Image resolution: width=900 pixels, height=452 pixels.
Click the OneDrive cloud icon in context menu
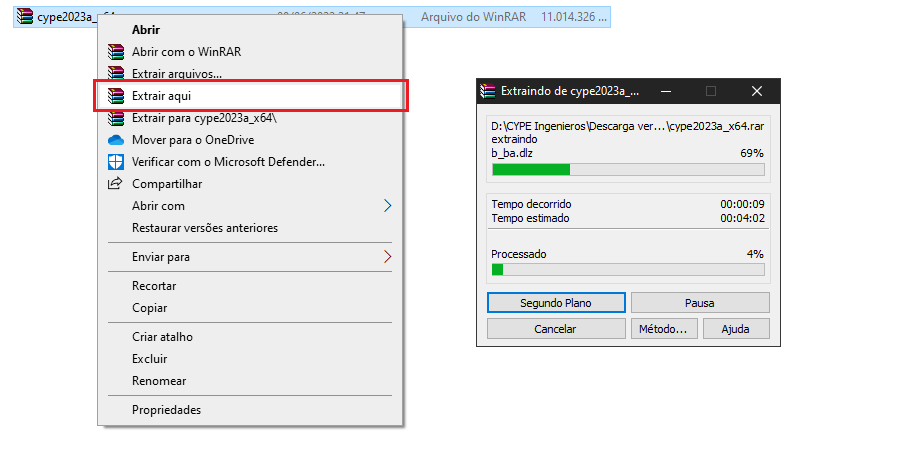(x=116, y=140)
